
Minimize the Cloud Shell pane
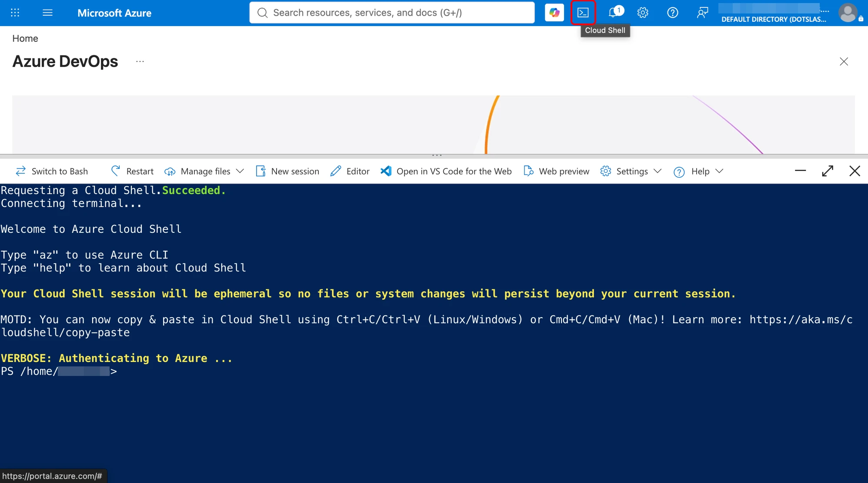tap(800, 171)
